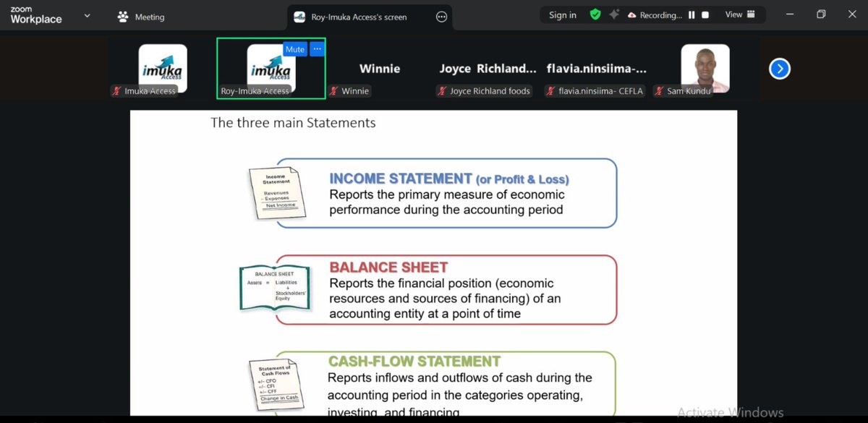This screenshot has height=423, width=868.
Task: Stop the meeting recording
Action: [x=705, y=14]
